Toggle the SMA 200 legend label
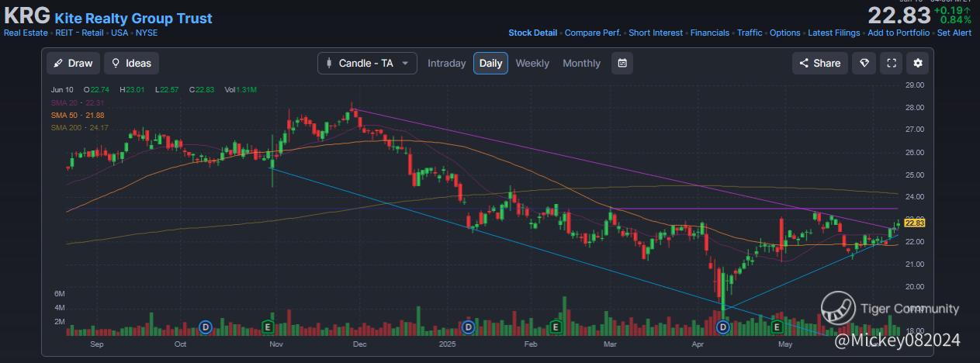The image size is (980, 363). coord(80,127)
